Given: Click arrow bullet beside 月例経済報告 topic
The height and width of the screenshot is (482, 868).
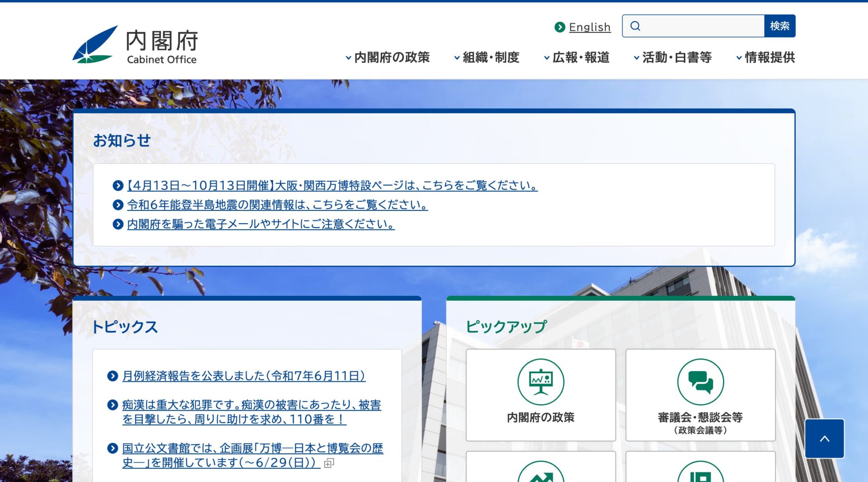Looking at the screenshot, I should pyautogui.click(x=113, y=376).
